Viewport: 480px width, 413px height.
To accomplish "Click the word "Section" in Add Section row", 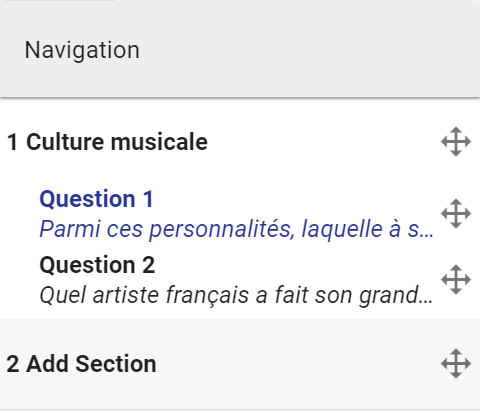I will click(116, 364).
